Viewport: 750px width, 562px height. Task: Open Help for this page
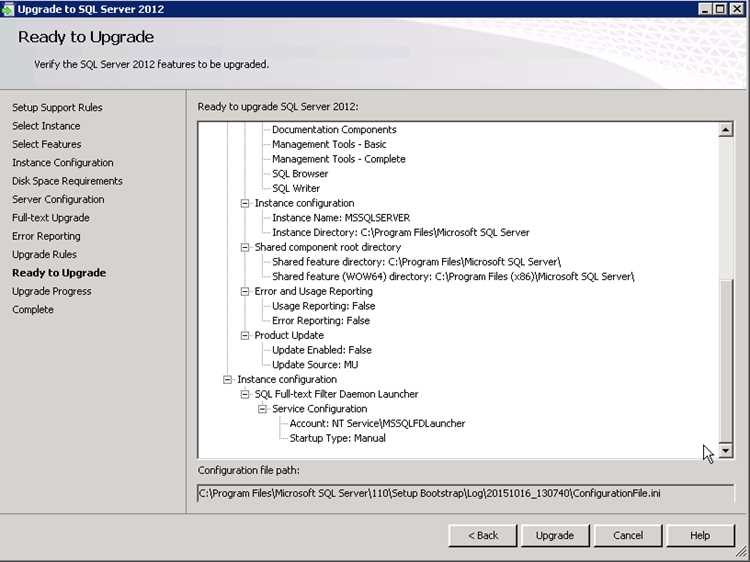(x=700, y=535)
